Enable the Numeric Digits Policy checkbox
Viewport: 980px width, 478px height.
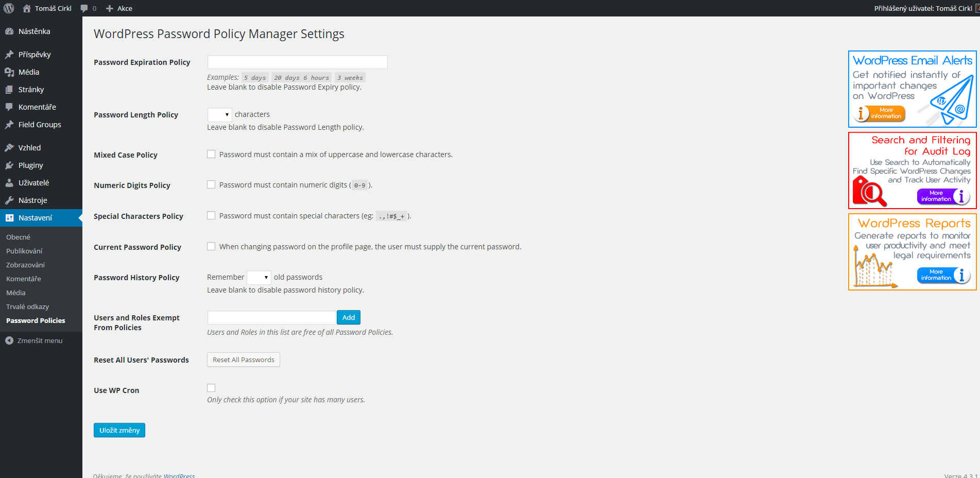pyautogui.click(x=211, y=184)
